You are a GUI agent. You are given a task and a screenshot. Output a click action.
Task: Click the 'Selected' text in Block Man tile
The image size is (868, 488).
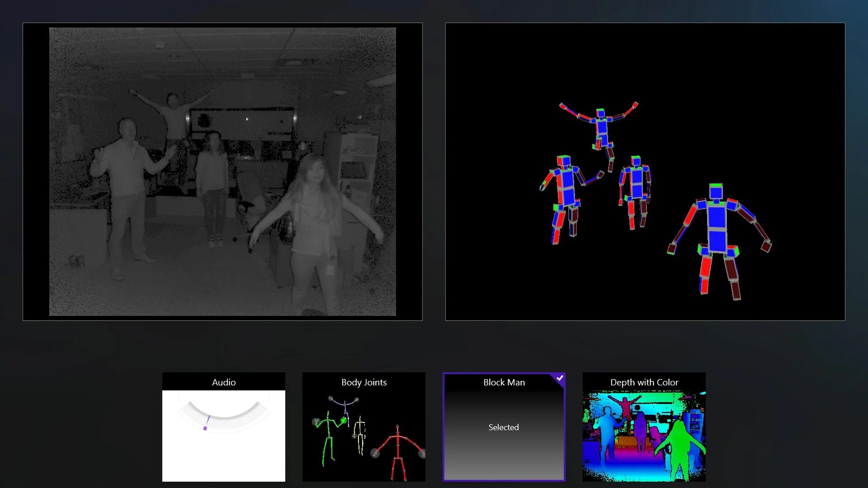pos(503,427)
